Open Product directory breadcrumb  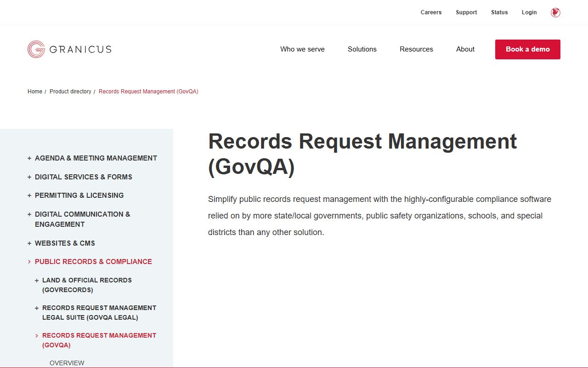(70, 92)
